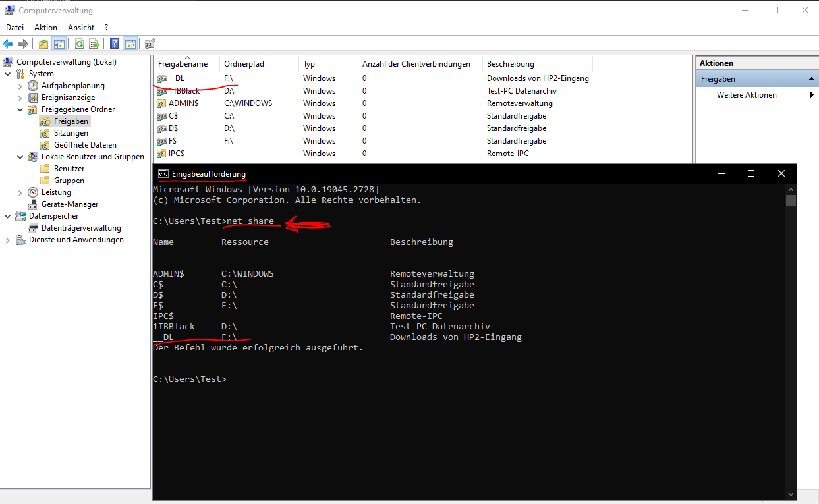Click the share icon of the IPC$ row
Viewport: 819px width, 504px height.
click(162, 154)
